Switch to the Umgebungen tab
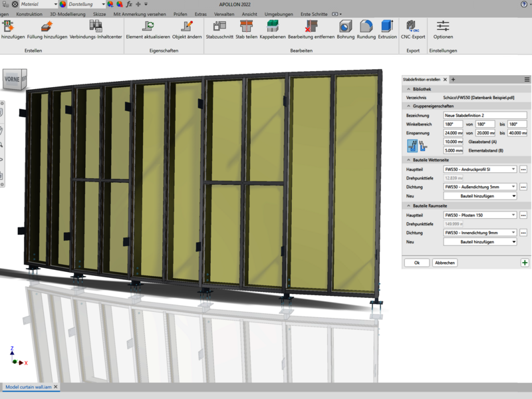 (x=279, y=14)
